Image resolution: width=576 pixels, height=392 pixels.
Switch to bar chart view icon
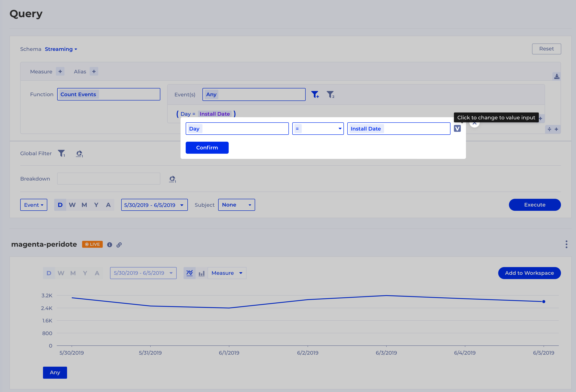click(x=202, y=273)
